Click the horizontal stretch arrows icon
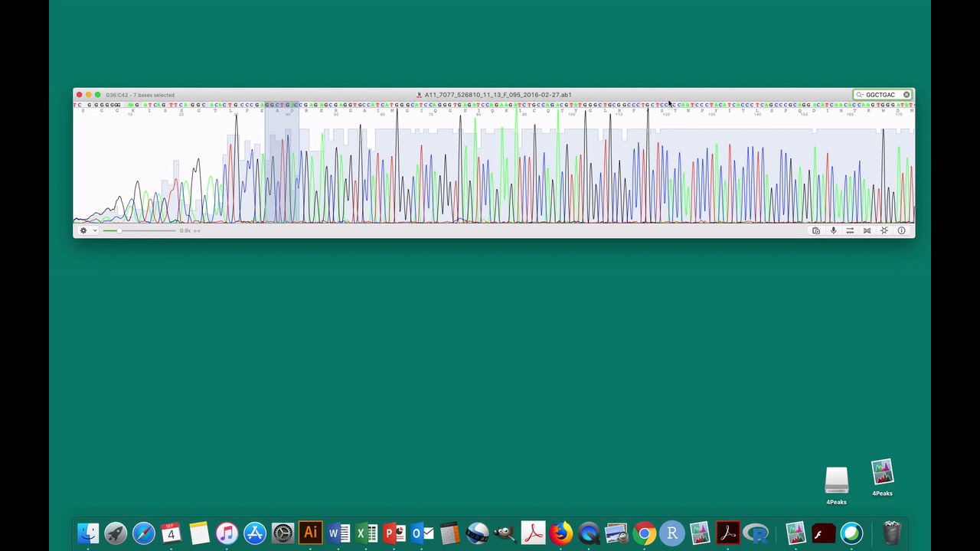This screenshot has width=980, height=551. coord(197,230)
